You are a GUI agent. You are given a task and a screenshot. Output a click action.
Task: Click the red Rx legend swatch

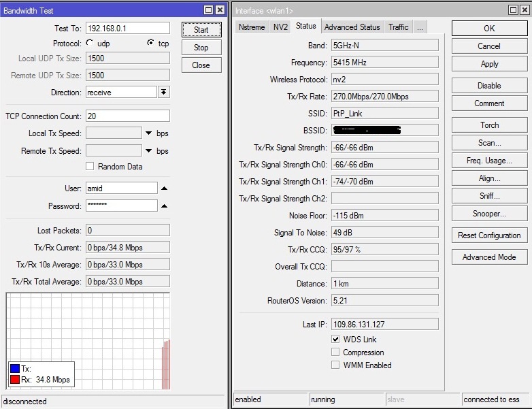click(15, 380)
